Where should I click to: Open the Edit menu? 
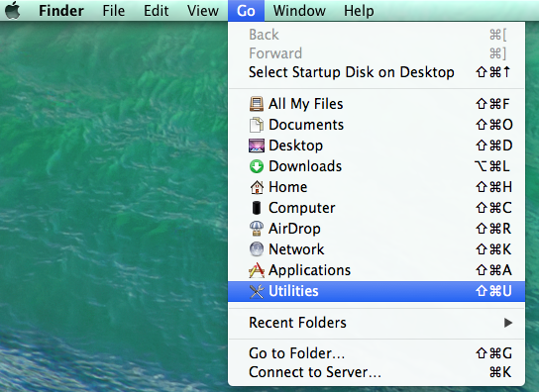(x=157, y=11)
